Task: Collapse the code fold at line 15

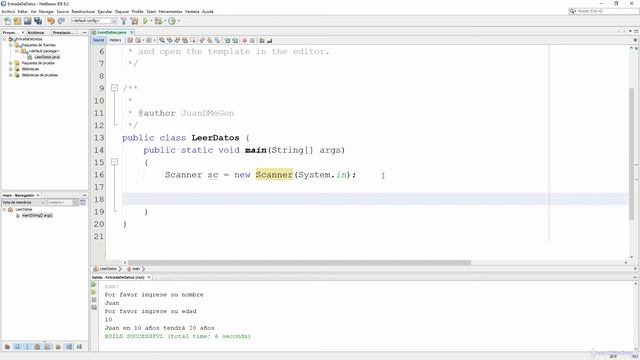Action: pyautogui.click(x=115, y=162)
